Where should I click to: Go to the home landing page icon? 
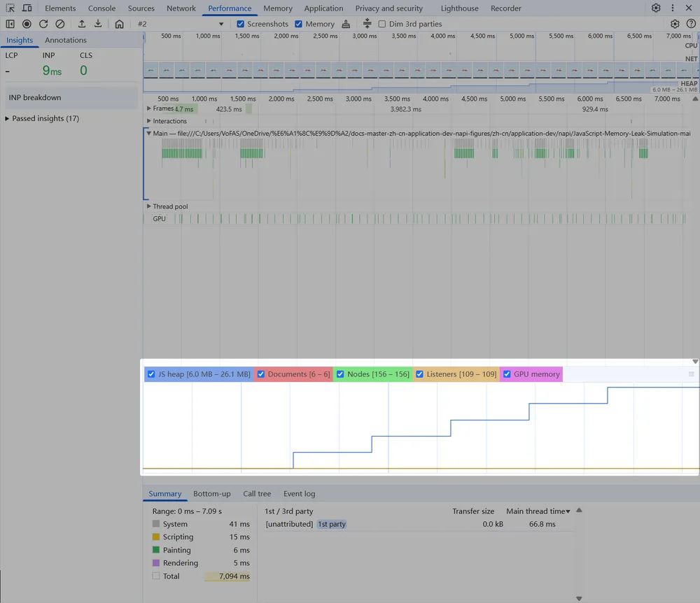119,24
